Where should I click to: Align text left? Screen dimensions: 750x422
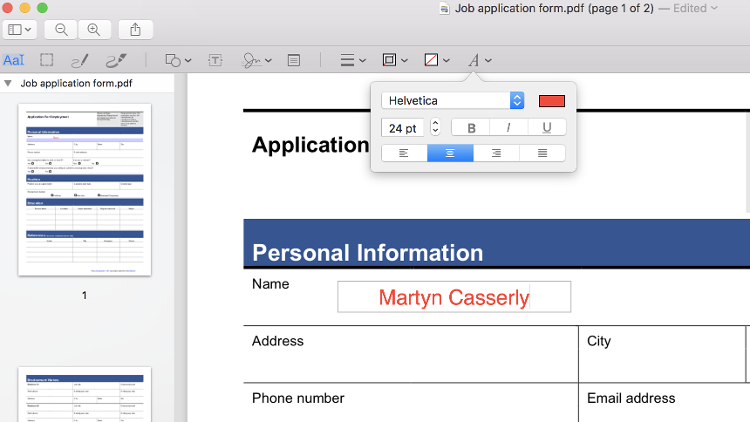click(x=404, y=153)
